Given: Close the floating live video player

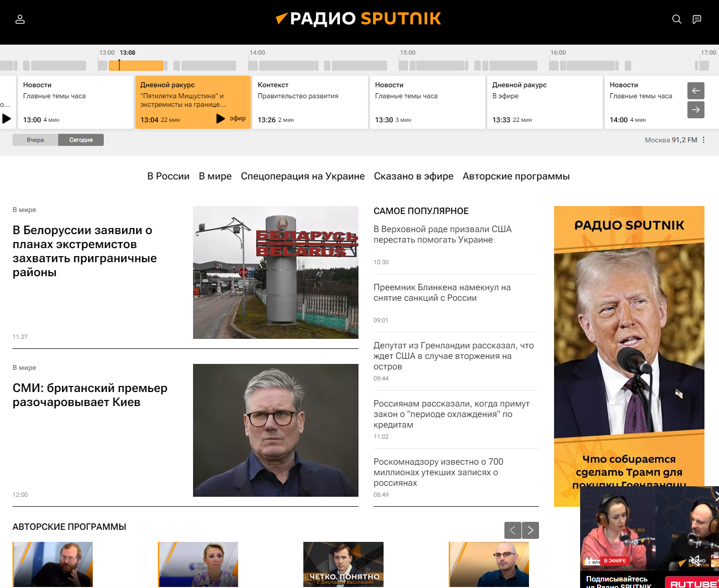Looking at the screenshot, I should coord(716,495).
